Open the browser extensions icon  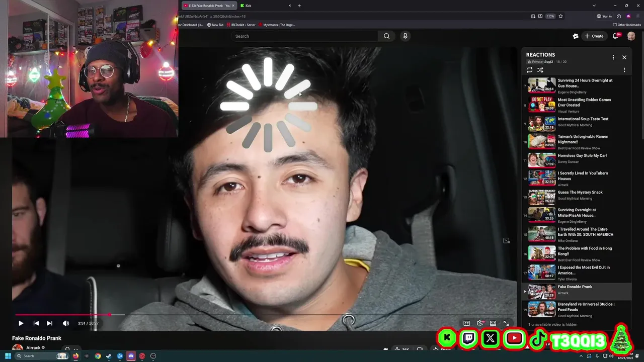619,16
